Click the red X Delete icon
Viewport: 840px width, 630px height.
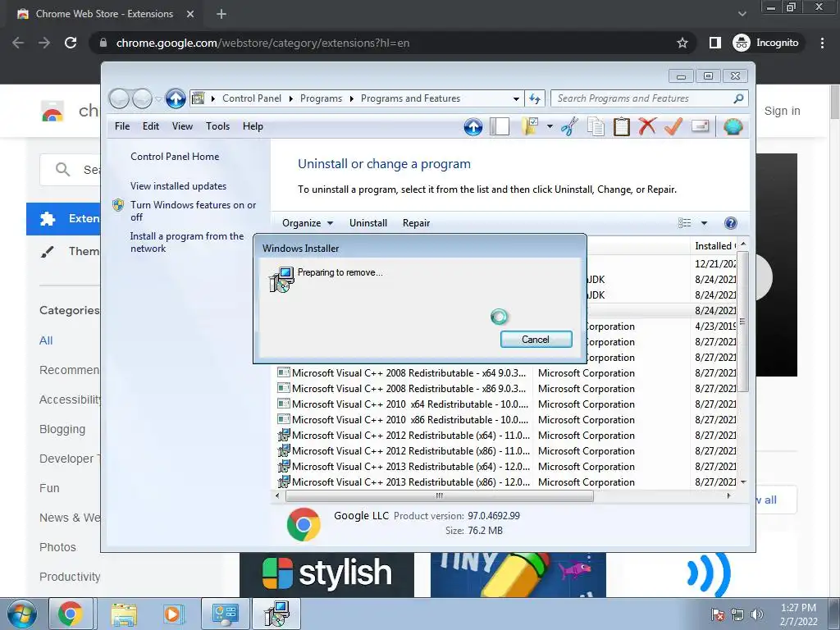[x=647, y=126]
